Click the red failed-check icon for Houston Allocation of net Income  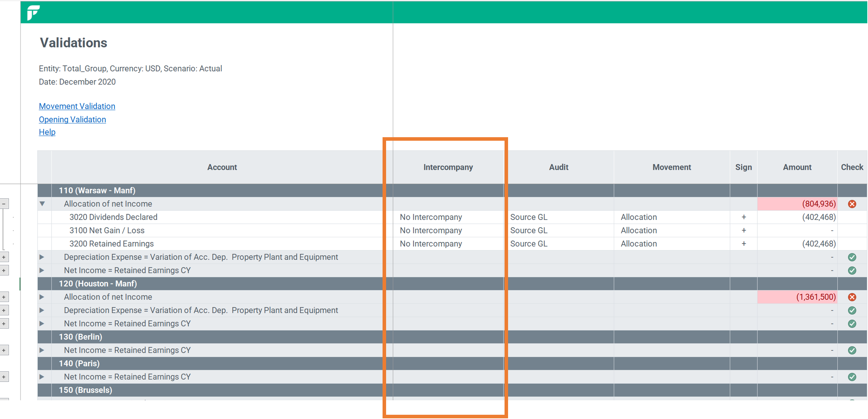click(852, 297)
